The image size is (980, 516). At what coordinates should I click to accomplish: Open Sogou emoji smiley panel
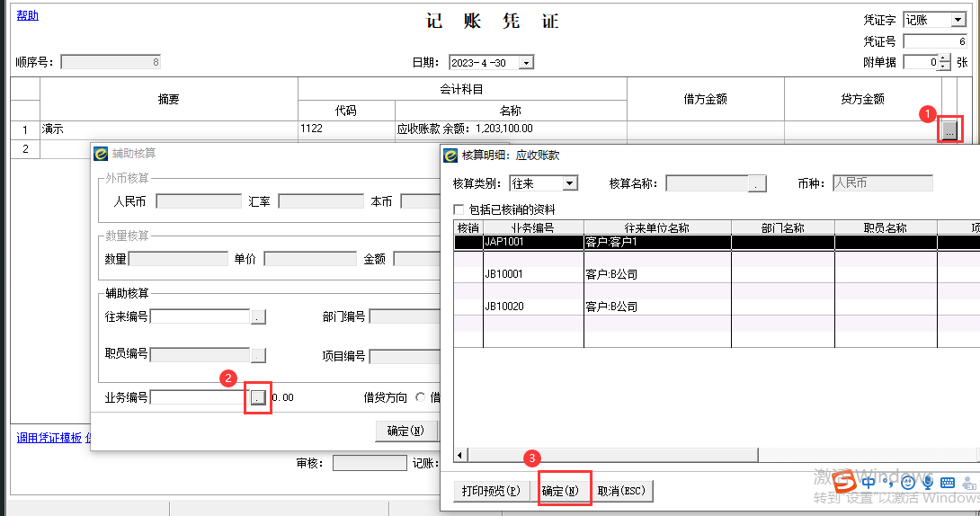click(908, 482)
